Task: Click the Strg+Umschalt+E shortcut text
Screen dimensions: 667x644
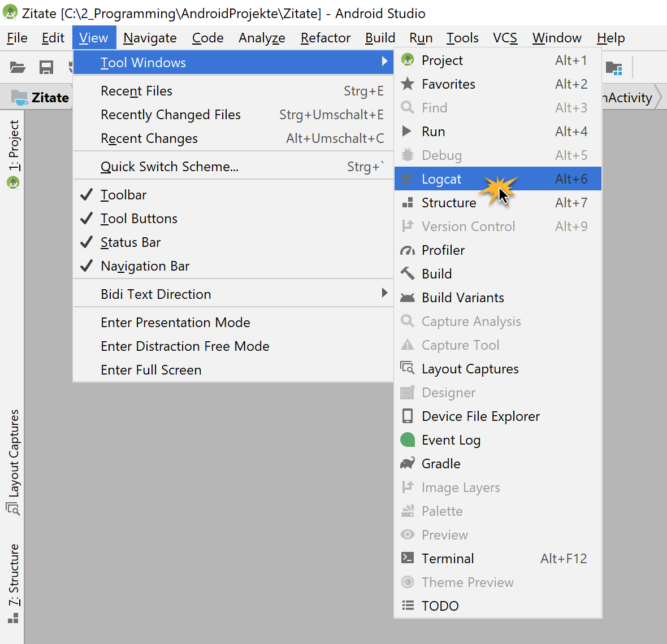Action: [x=332, y=115]
